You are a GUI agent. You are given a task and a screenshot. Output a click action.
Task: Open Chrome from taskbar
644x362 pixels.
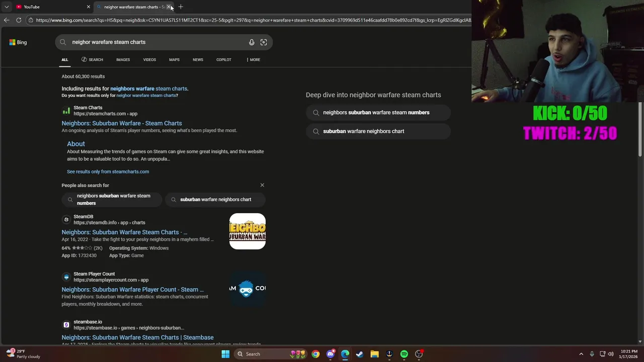(315, 354)
